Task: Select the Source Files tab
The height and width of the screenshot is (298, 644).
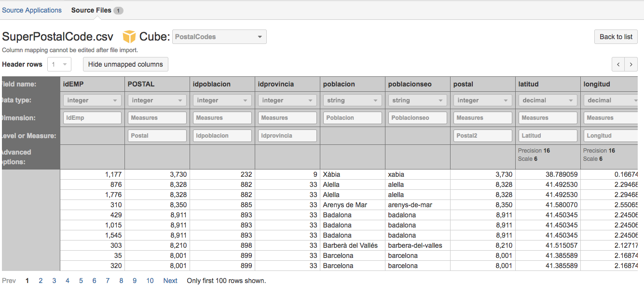Action: tap(91, 10)
